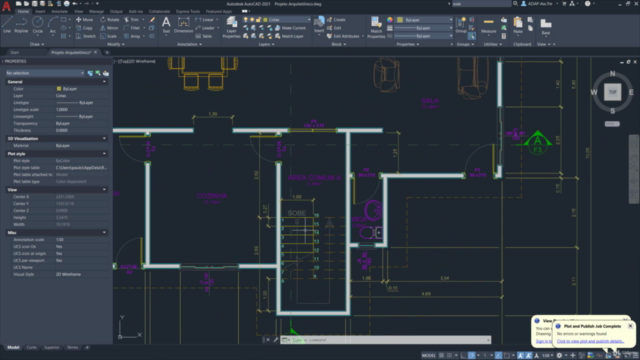Insert a Table from Annotation panel
This screenshot has width=640, height=360.
coord(203,36)
